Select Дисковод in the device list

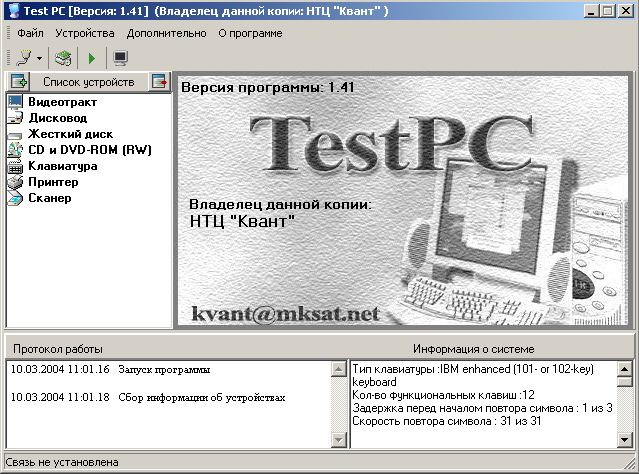coord(57,118)
